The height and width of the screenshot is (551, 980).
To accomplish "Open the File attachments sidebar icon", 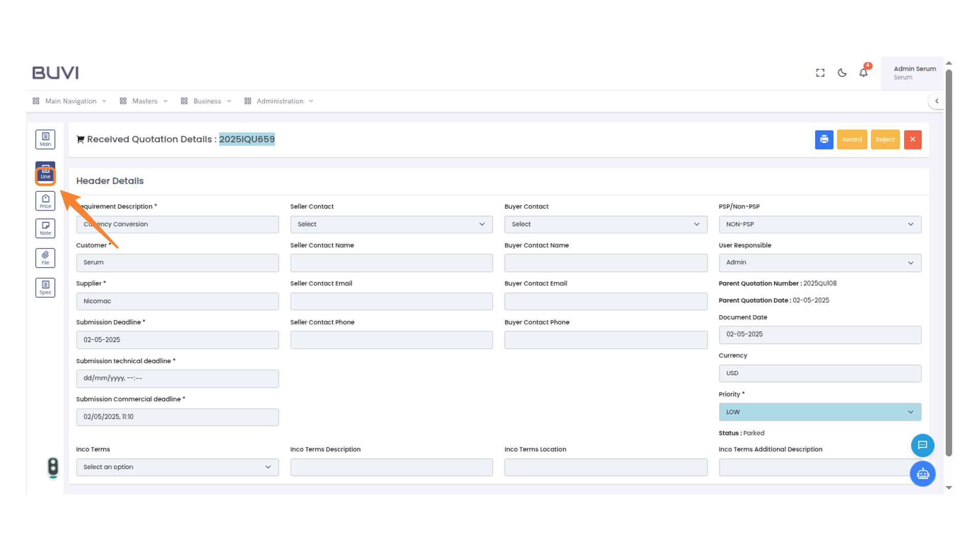I will 45,258.
